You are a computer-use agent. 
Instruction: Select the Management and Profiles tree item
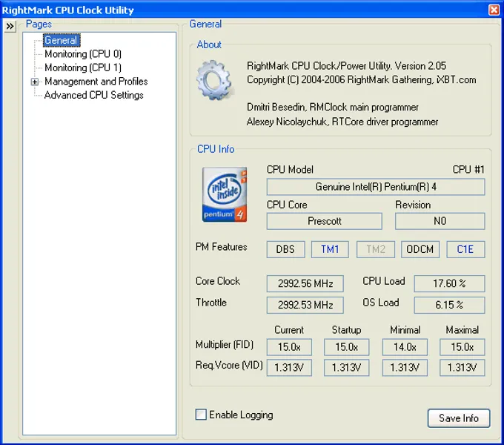[96, 82]
